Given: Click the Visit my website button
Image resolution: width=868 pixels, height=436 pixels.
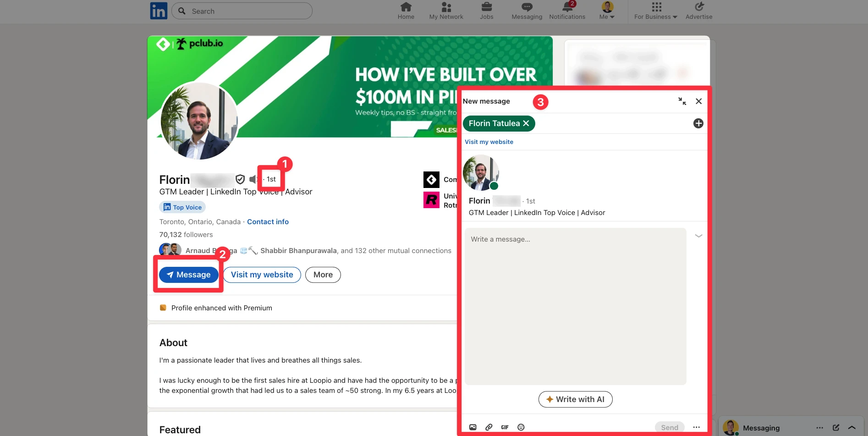Looking at the screenshot, I should click(x=262, y=275).
